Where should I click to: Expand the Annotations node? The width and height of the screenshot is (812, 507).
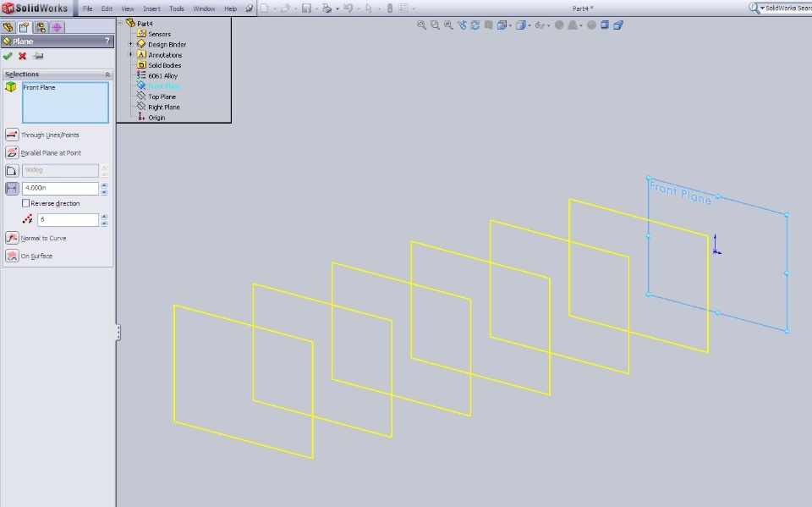(x=130, y=54)
